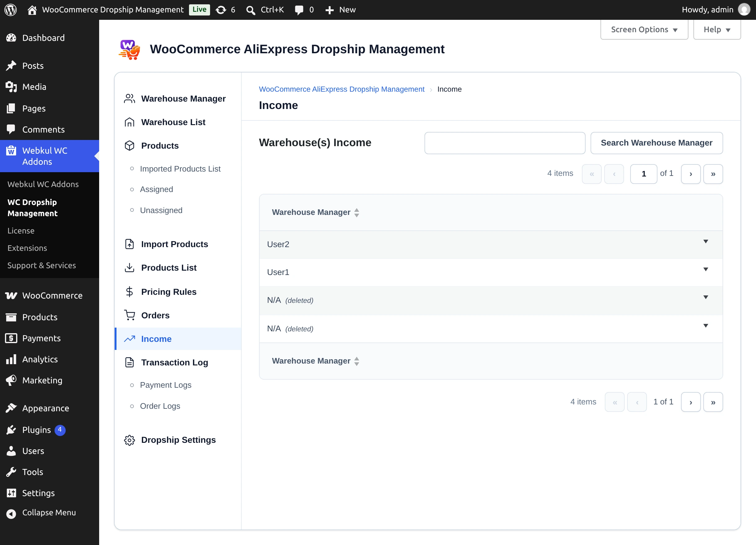Click the plugin logo beside page title
The height and width of the screenshot is (545, 756).
point(129,50)
